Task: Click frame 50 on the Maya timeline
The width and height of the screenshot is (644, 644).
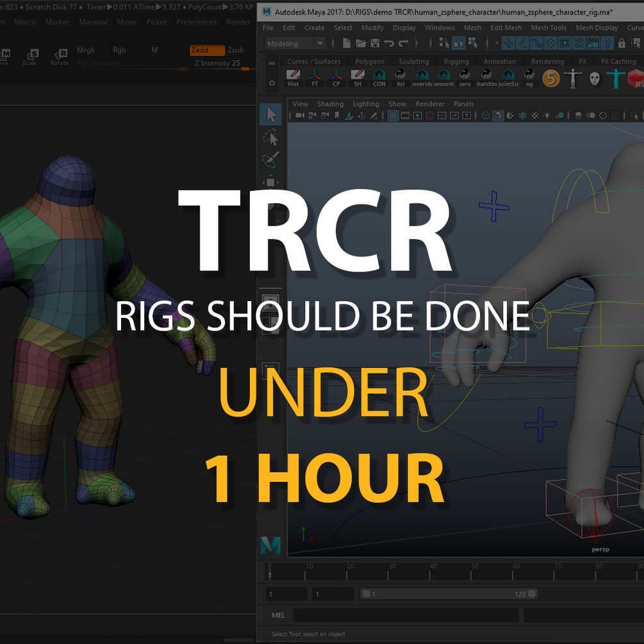Action: tap(471, 571)
